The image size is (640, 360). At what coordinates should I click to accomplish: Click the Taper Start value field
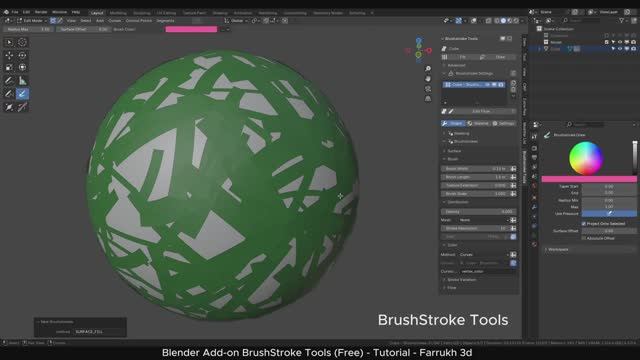click(x=609, y=186)
